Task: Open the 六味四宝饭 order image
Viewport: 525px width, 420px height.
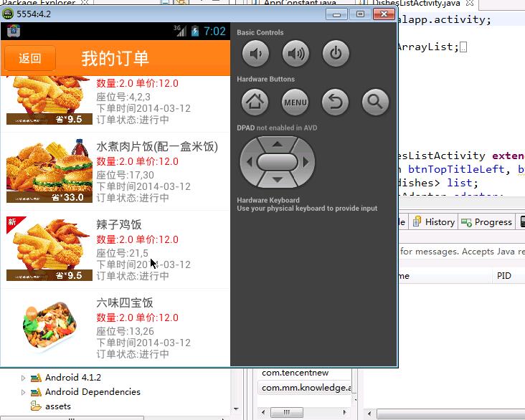Action: 49,327
